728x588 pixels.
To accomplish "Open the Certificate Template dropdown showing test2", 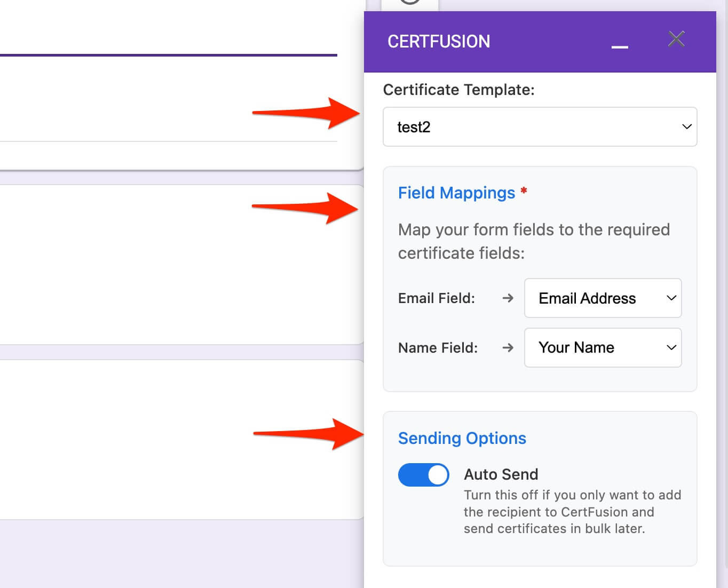I will pos(540,127).
